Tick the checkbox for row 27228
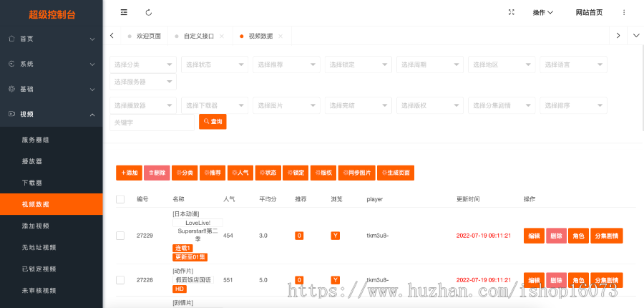The width and height of the screenshot is (644, 308). click(120, 280)
